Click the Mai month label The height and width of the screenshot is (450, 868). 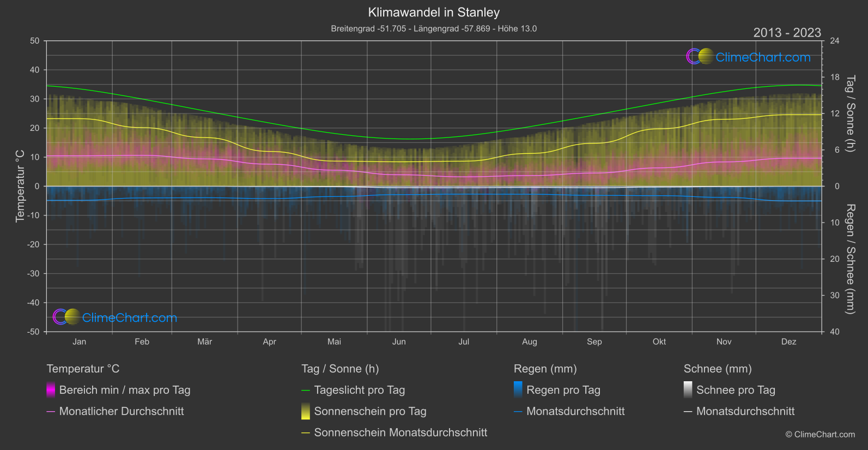click(x=335, y=341)
